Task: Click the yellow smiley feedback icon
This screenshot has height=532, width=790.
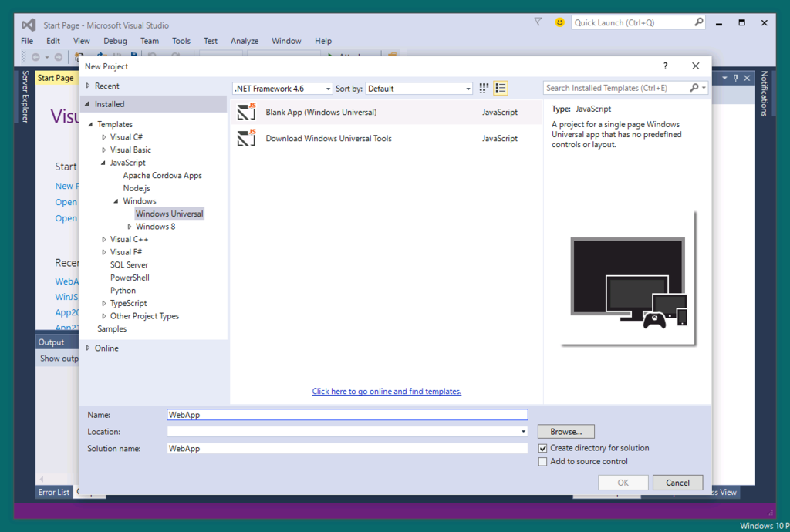Action: 559,22
